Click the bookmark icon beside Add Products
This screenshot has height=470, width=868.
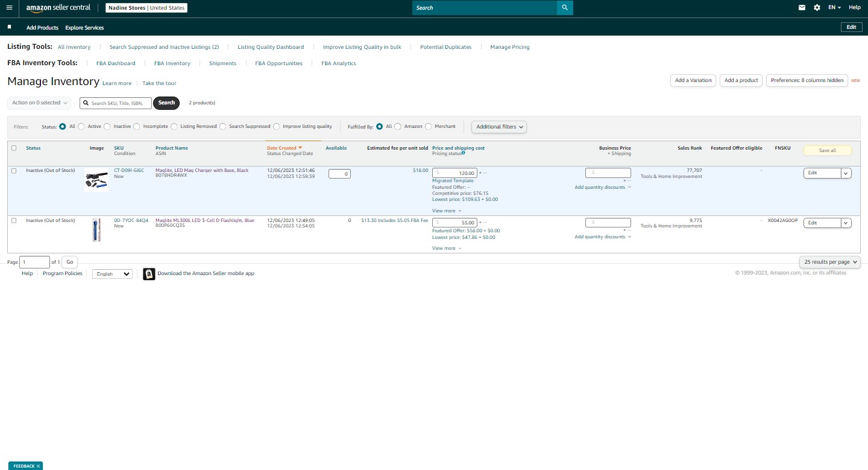10,27
